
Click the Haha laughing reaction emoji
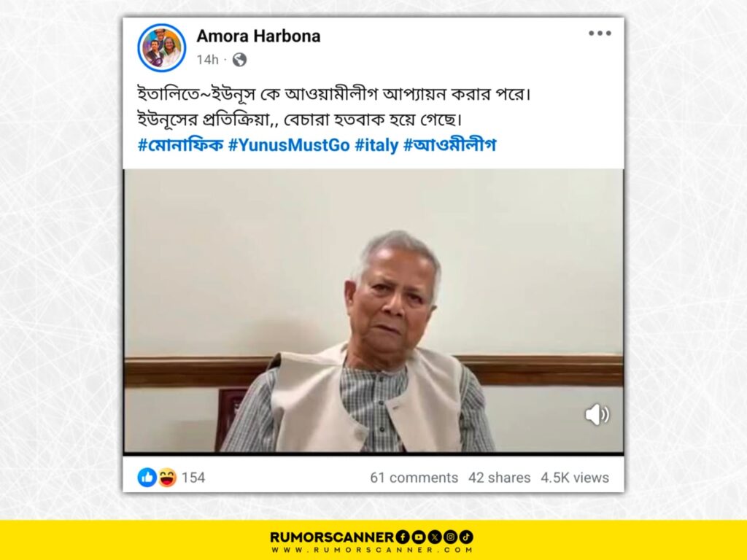tap(167, 477)
